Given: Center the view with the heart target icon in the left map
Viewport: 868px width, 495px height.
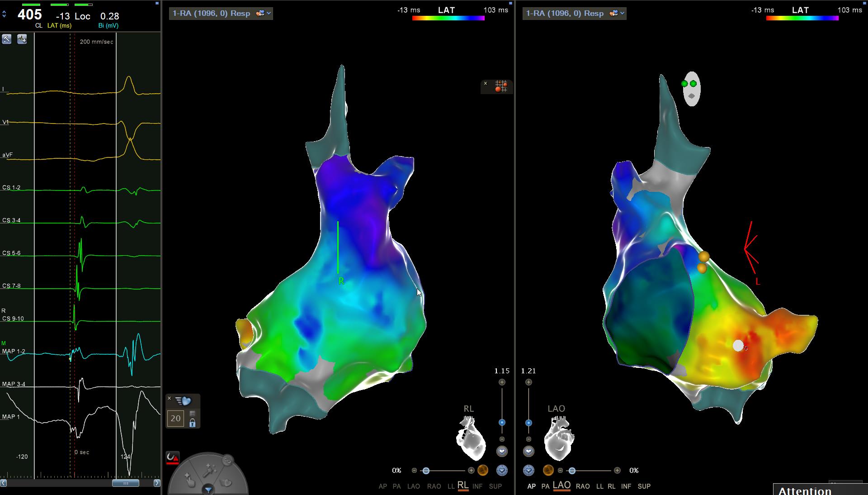Looking at the screenshot, I should [x=502, y=471].
